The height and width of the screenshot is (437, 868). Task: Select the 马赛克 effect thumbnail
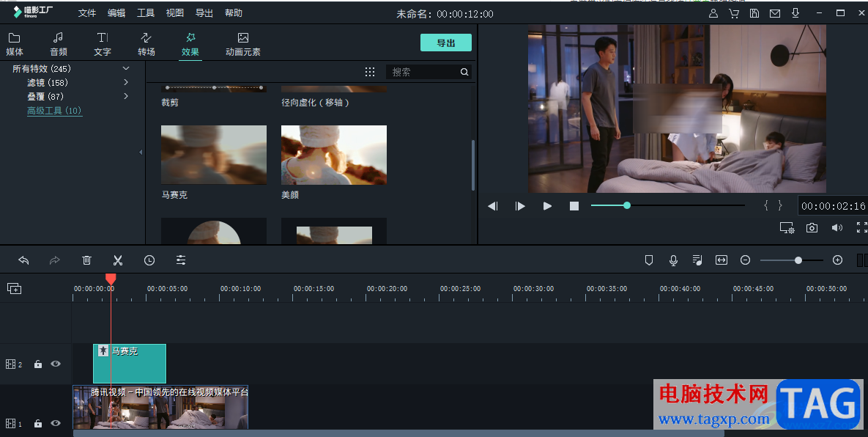[214, 155]
